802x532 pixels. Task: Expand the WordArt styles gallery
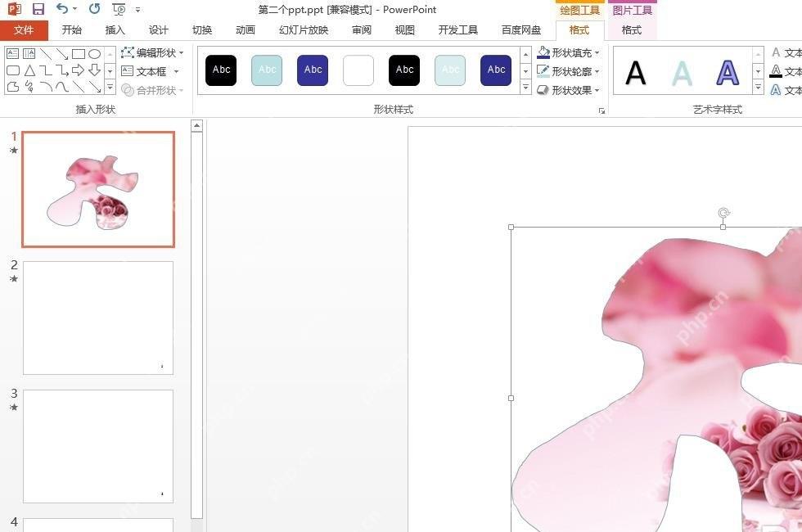[759, 88]
